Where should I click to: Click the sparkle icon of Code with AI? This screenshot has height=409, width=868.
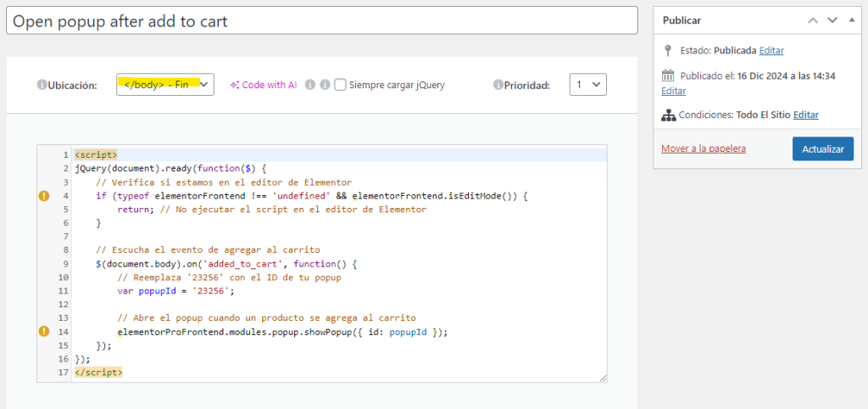(236, 86)
